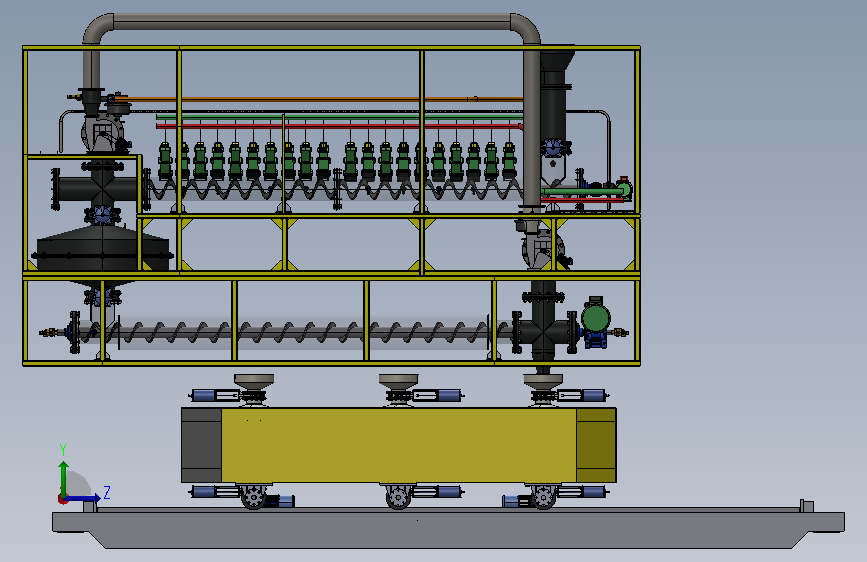Click the blue Z axis arrow of the orientation triad
This screenshot has height=562, width=867.
[x=83, y=498]
